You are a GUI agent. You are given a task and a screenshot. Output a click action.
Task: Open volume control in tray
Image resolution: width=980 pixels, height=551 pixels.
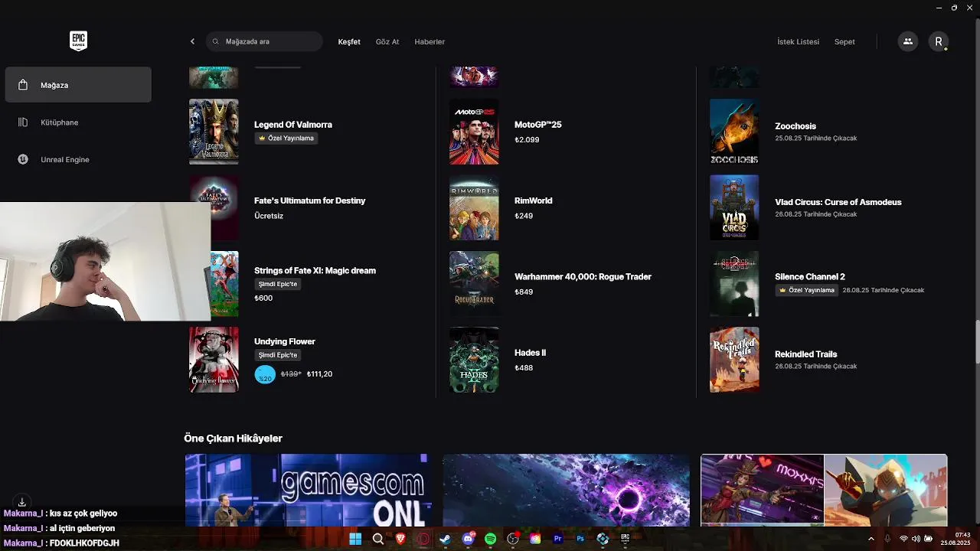point(916,539)
